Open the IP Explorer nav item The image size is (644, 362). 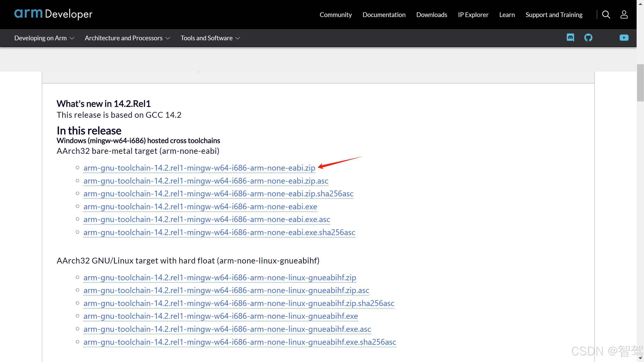pyautogui.click(x=473, y=15)
